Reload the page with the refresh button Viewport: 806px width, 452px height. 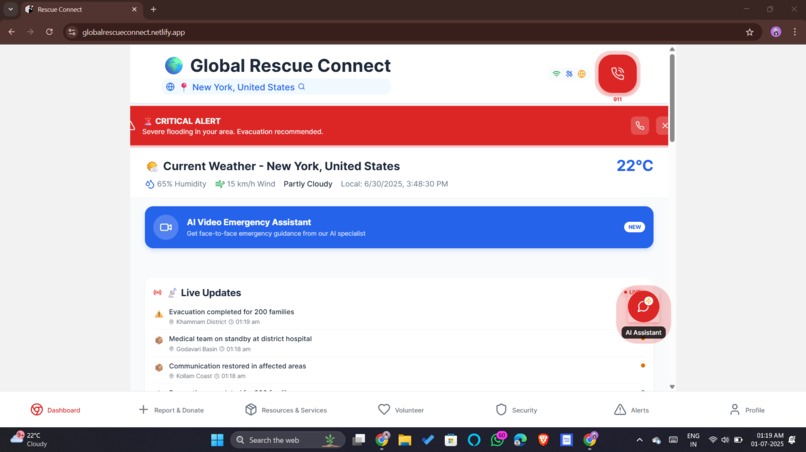point(49,32)
